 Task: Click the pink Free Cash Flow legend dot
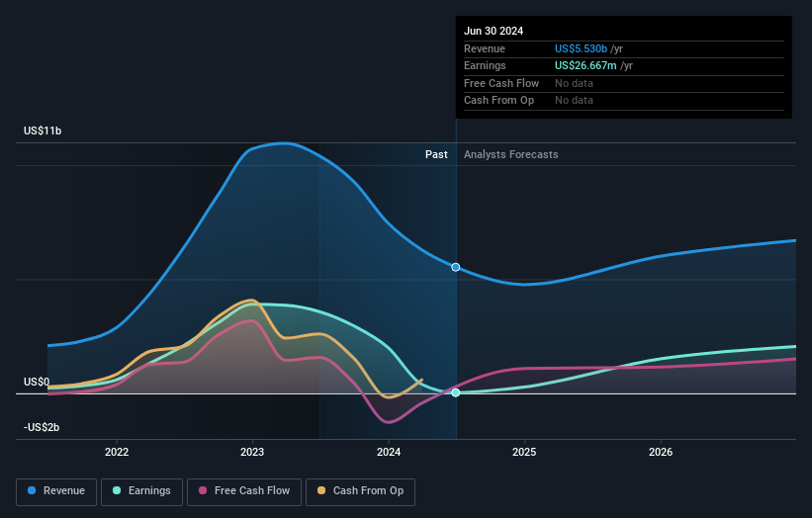pyautogui.click(x=203, y=490)
